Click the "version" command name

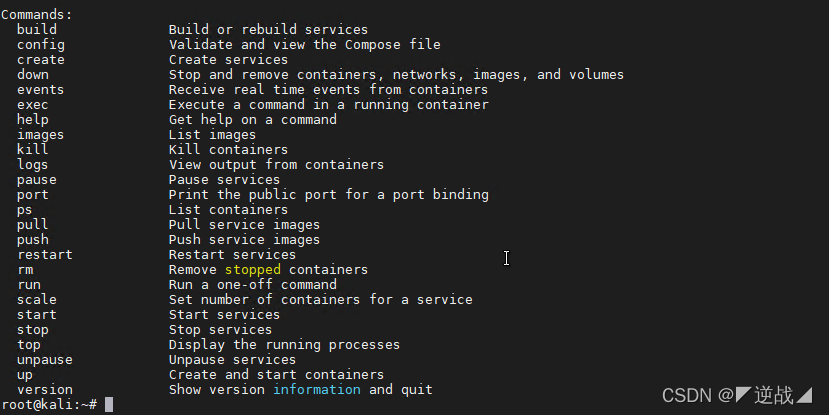pyautogui.click(x=44, y=390)
